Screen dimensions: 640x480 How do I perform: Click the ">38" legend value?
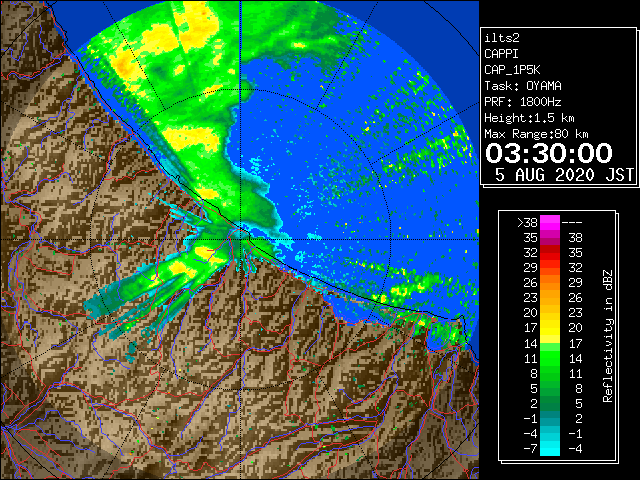(527, 223)
